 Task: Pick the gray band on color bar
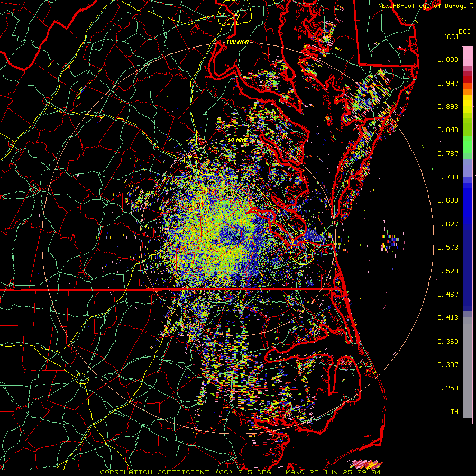click(x=467, y=368)
